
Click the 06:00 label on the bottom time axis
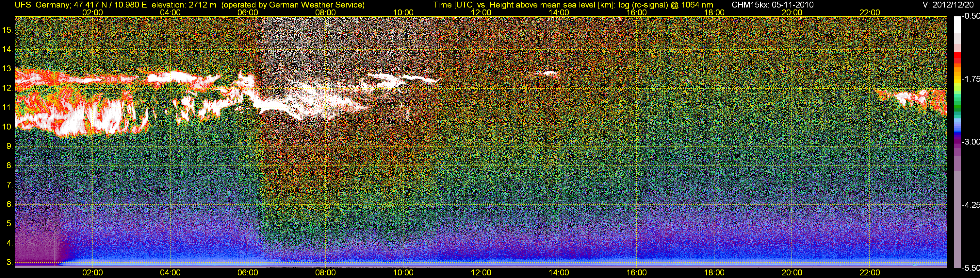click(248, 273)
